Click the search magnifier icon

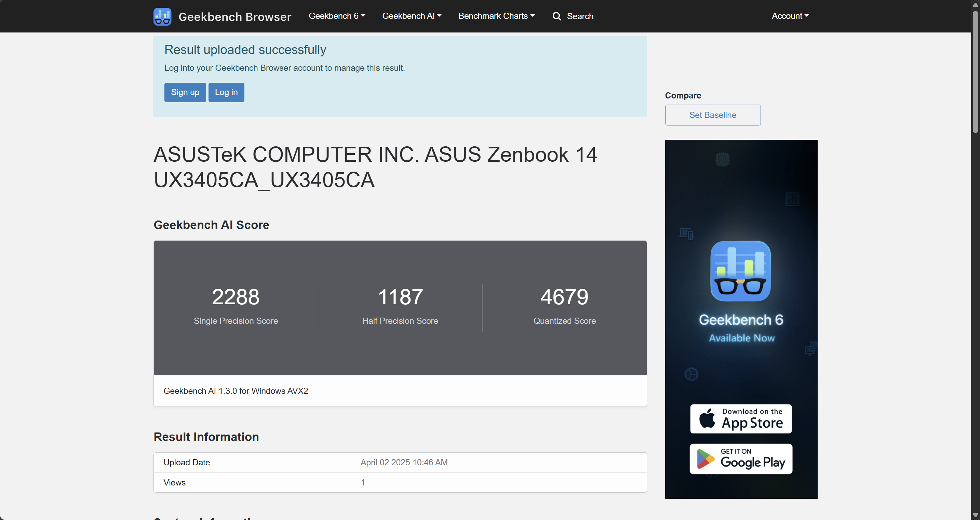tap(556, 16)
